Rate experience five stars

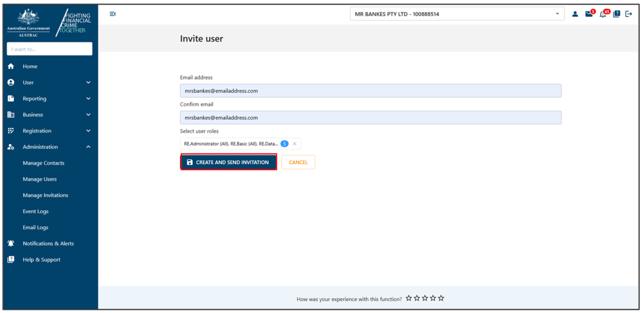tap(441, 298)
